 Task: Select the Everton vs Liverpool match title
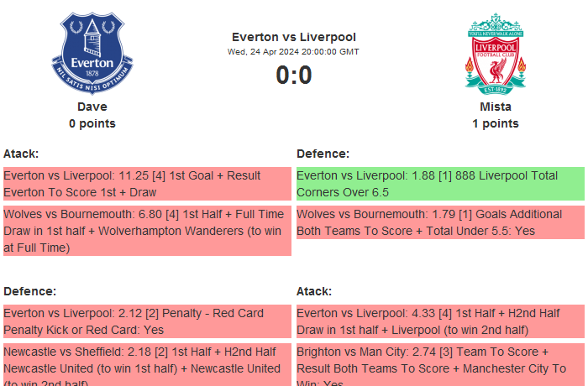click(x=293, y=37)
